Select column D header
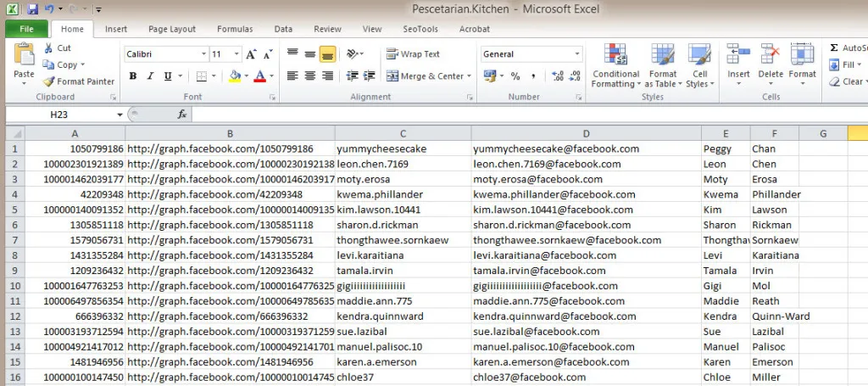Viewport: 868px width, 386px height. click(x=587, y=133)
